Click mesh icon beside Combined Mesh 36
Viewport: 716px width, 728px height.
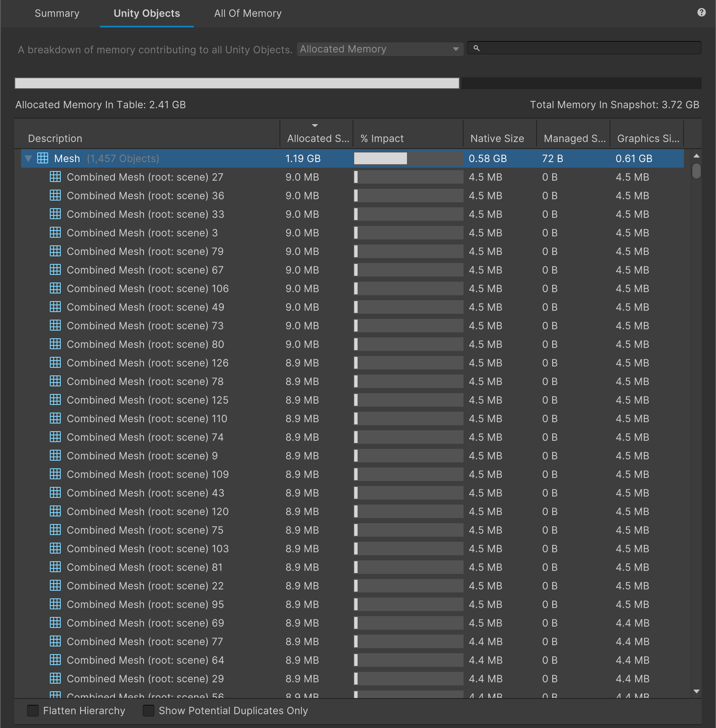click(x=55, y=196)
